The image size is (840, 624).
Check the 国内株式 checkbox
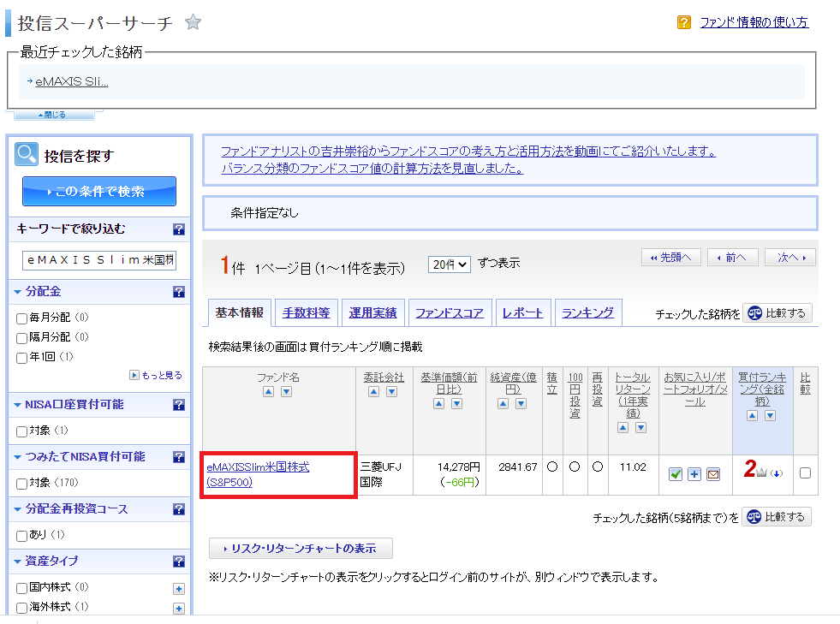[x=22, y=588]
